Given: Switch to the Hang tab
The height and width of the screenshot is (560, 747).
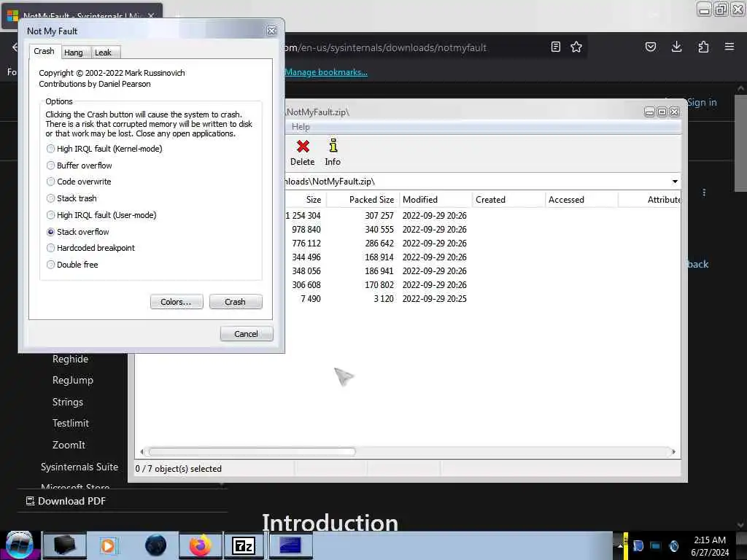Looking at the screenshot, I should (74, 52).
